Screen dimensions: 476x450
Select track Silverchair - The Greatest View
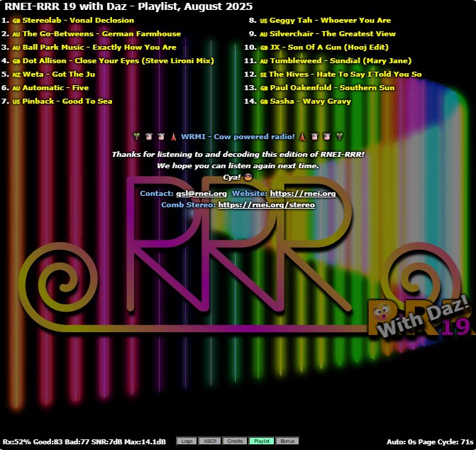[x=333, y=33]
